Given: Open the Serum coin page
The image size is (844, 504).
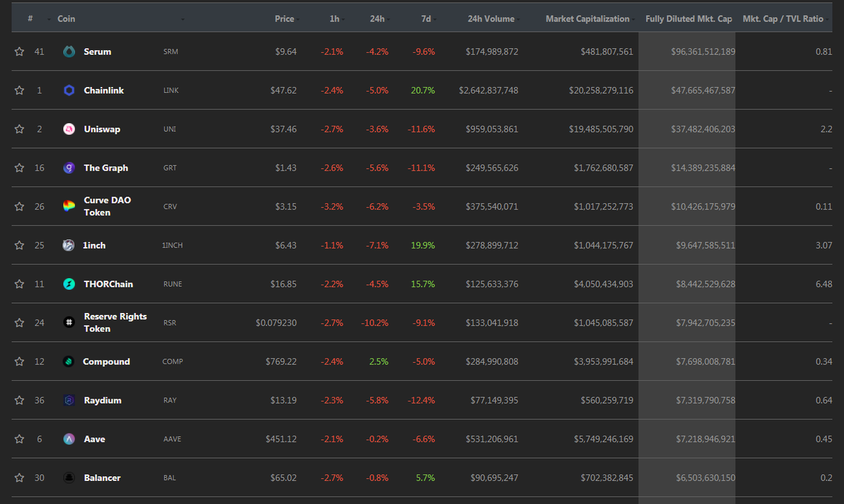Looking at the screenshot, I should [x=98, y=51].
